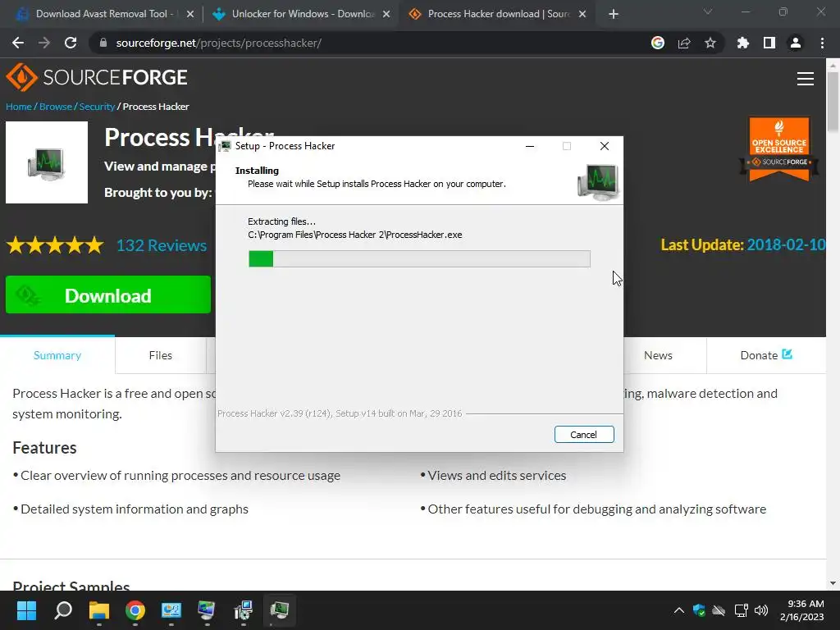Close the Unlocker for Windows tab
This screenshot has height=630, width=840.
coord(386,15)
